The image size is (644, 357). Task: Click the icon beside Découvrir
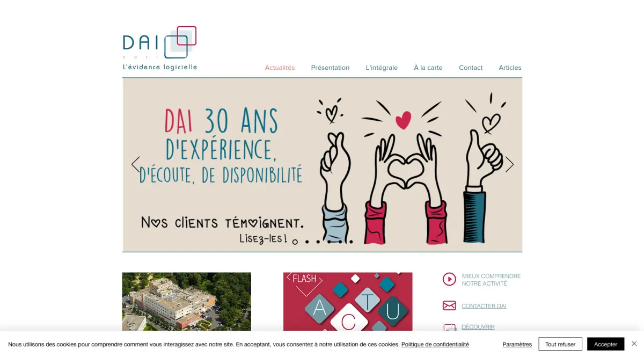point(449,327)
